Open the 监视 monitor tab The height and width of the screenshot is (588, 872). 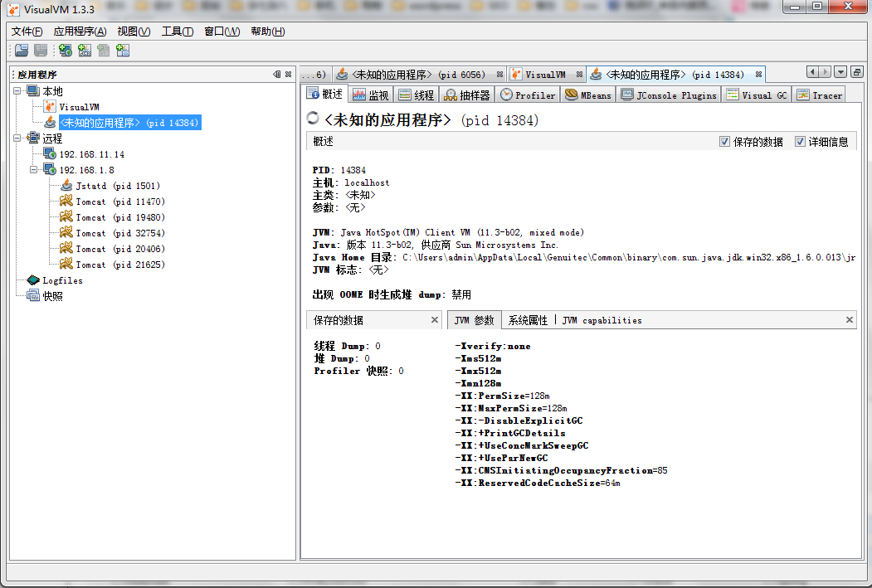pyautogui.click(x=371, y=95)
